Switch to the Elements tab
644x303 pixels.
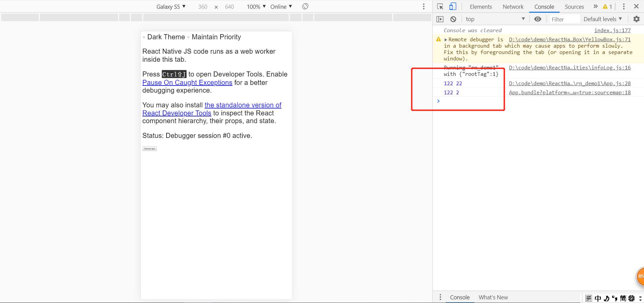click(x=481, y=7)
